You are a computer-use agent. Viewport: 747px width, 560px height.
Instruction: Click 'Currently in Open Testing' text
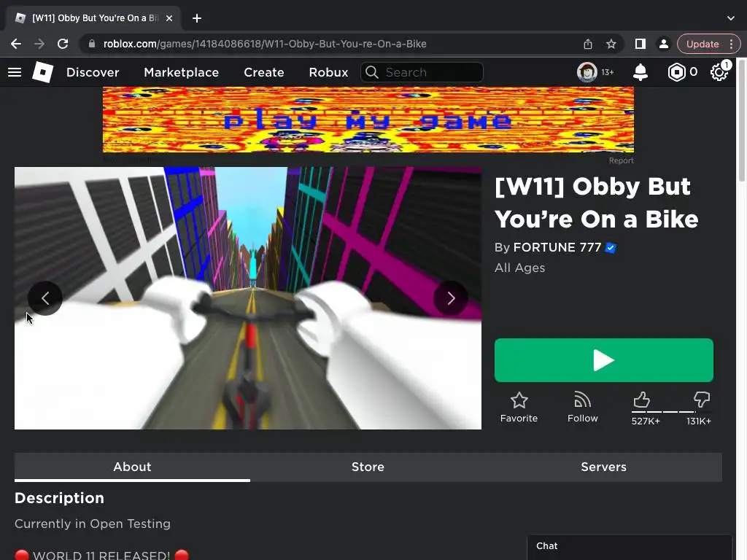(93, 524)
